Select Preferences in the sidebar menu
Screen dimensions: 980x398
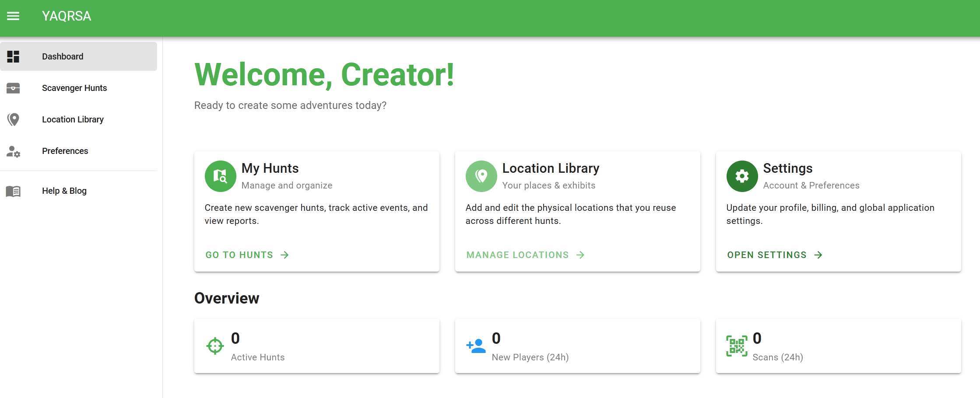pos(65,151)
